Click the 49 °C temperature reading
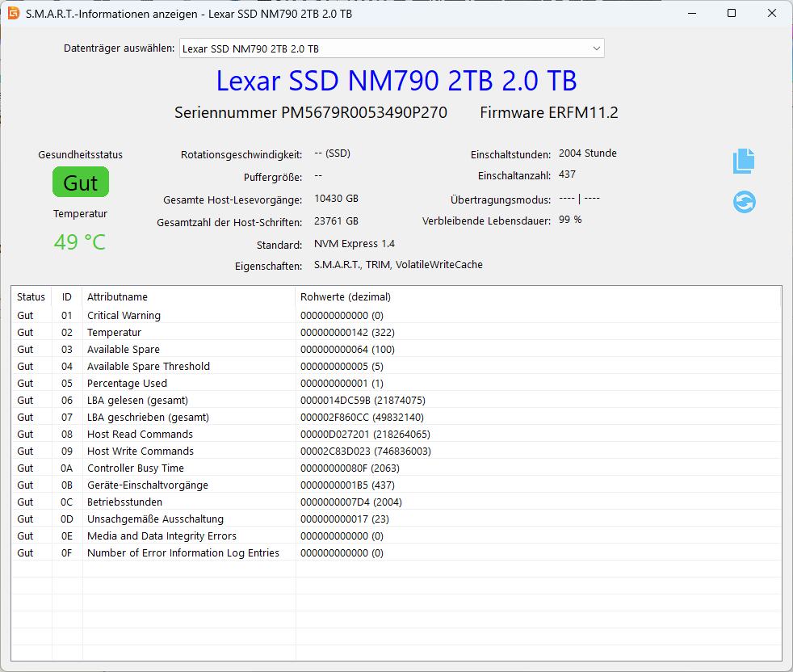This screenshot has height=672, width=793. 80,241
